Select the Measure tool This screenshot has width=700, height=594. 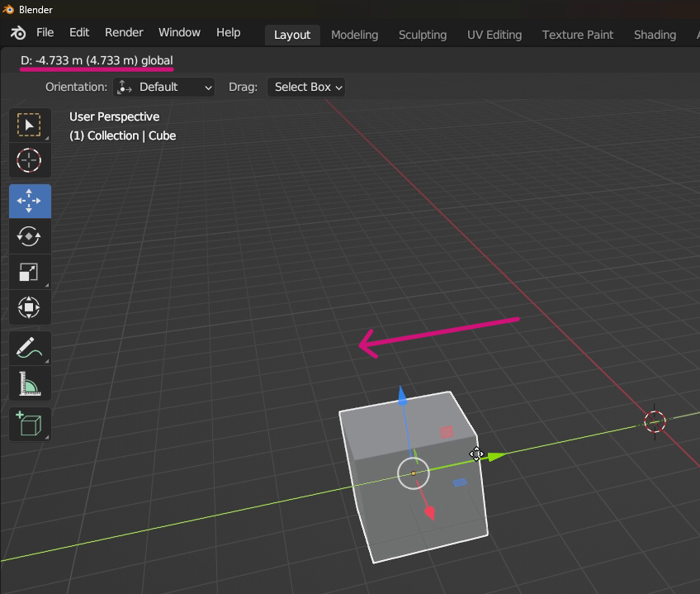click(30, 383)
